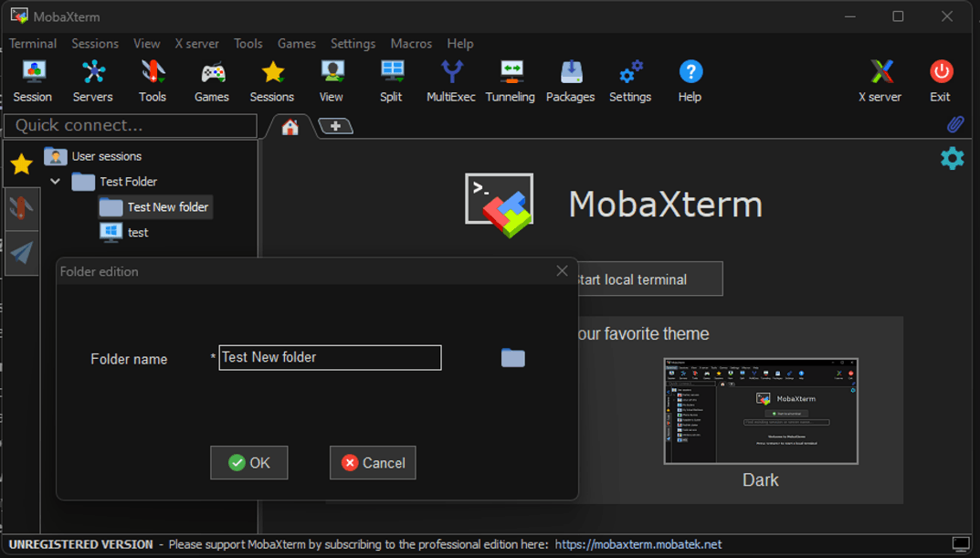Click the Folder name text field

(x=330, y=357)
